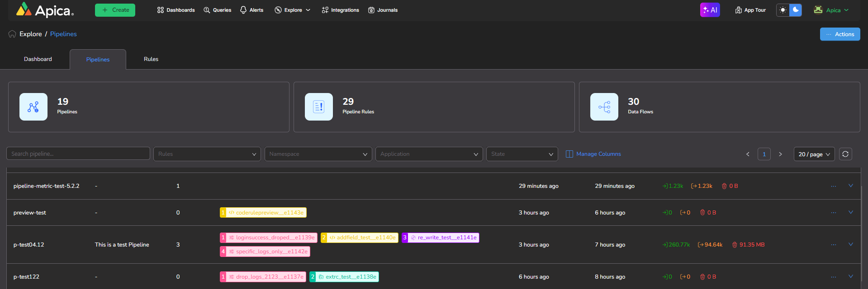Image resolution: width=868 pixels, height=289 pixels.
Task: Open the Rules filter dropdown
Action: click(207, 154)
